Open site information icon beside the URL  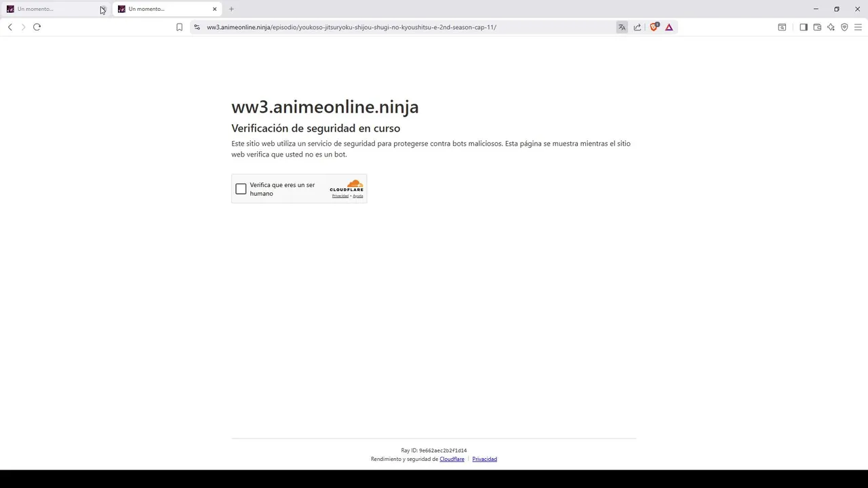[197, 27]
